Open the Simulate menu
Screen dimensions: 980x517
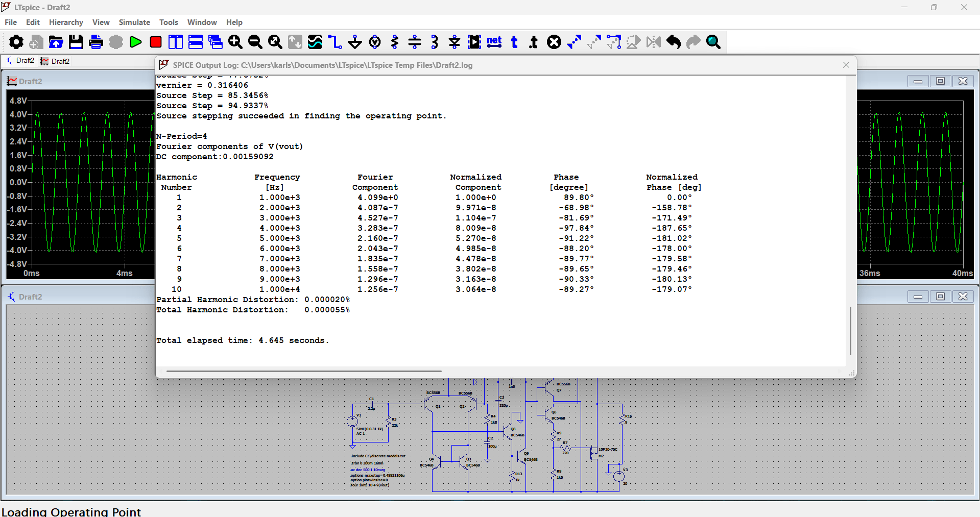[x=134, y=22]
